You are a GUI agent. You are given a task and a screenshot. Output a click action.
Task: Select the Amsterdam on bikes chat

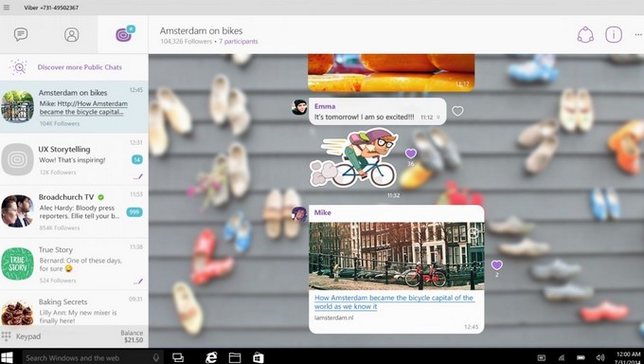tap(74, 107)
